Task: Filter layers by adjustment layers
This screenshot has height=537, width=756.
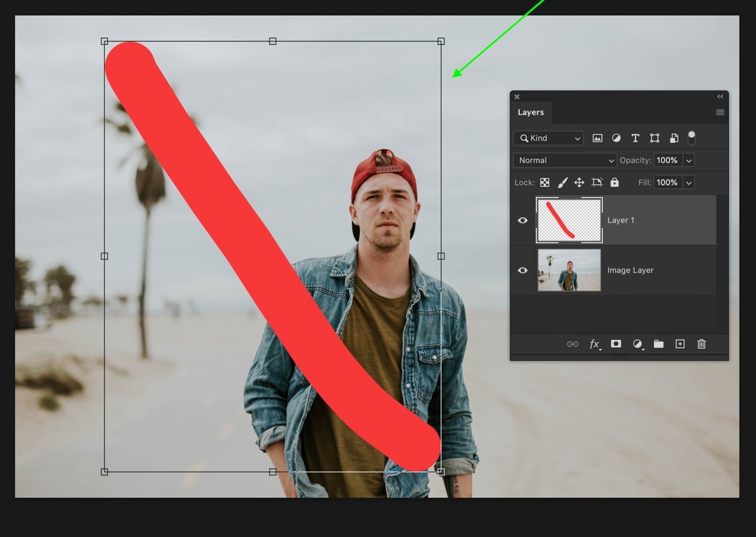Action: (616, 138)
